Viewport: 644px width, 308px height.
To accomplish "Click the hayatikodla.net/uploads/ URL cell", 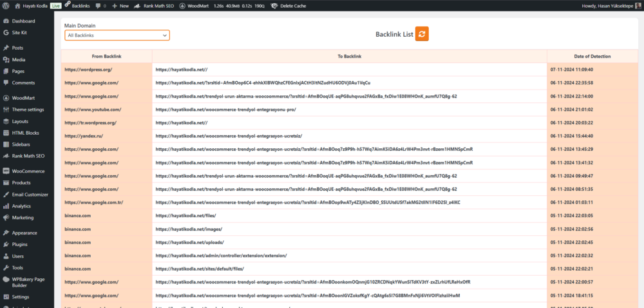I will click(350, 242).
